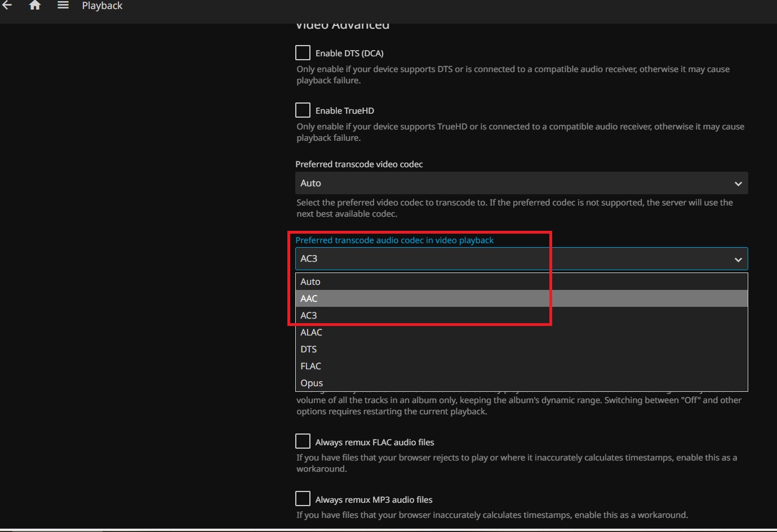Viewport: 777px width, 532px height.
Task: Choose DTS from the dropdown list
Action: [x=309, y=349]
